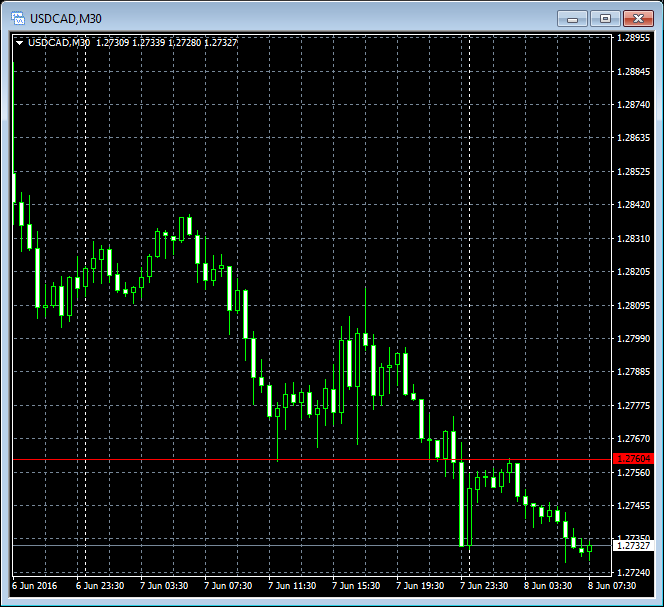Close the USDCAD,M30 chart window

639,19
